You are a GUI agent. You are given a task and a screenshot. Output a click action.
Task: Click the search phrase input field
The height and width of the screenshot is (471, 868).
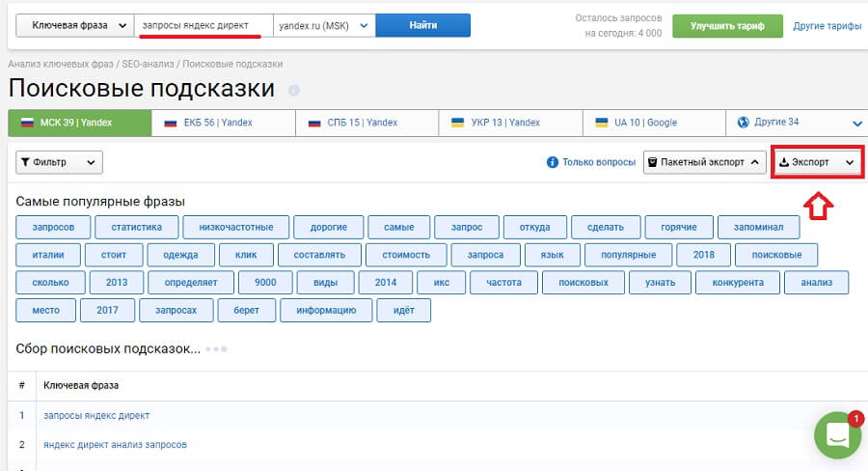(203, 25)
